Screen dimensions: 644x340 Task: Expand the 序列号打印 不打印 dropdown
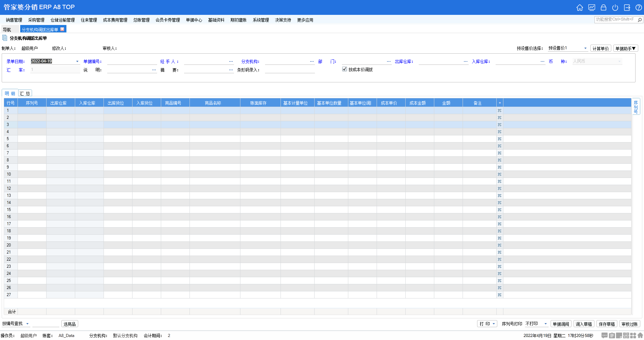click(546, 324)
